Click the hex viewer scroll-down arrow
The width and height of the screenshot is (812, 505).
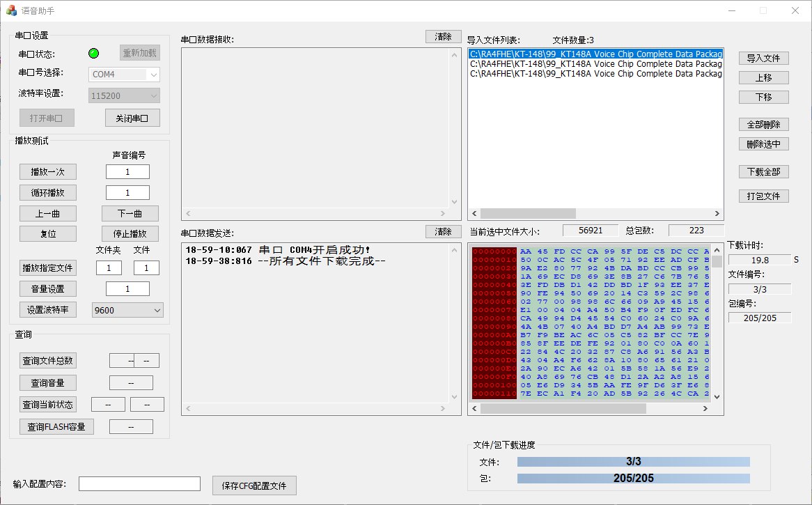(717, 397)
